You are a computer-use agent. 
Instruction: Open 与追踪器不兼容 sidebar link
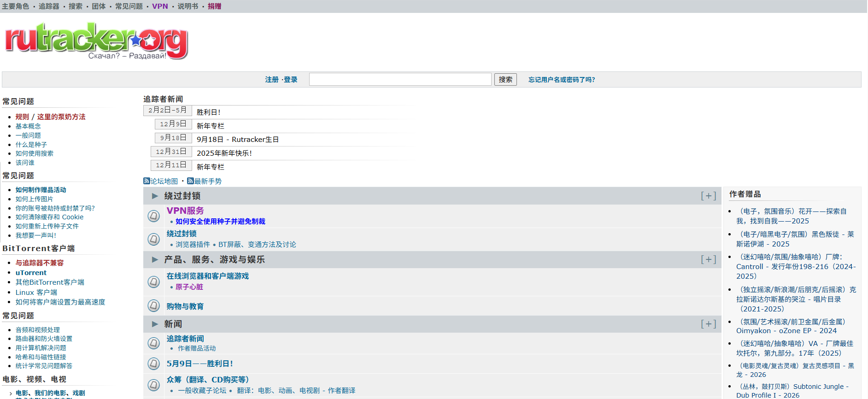coord(40,263)
